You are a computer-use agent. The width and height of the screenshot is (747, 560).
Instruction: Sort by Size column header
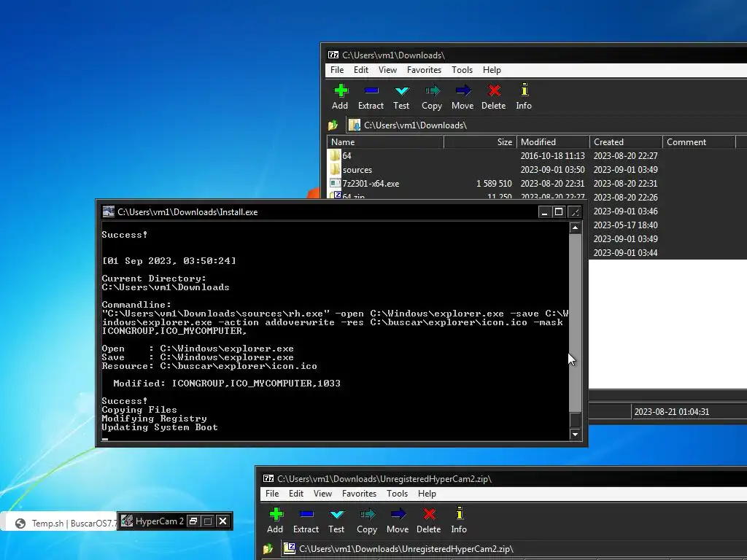(480, 142)
